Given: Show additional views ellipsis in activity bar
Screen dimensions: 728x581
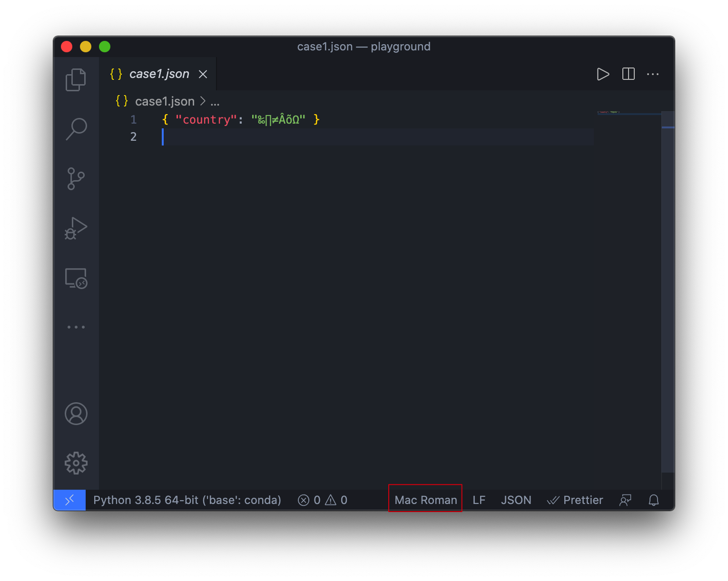Looking at the screenshot, I should point(76,327).
